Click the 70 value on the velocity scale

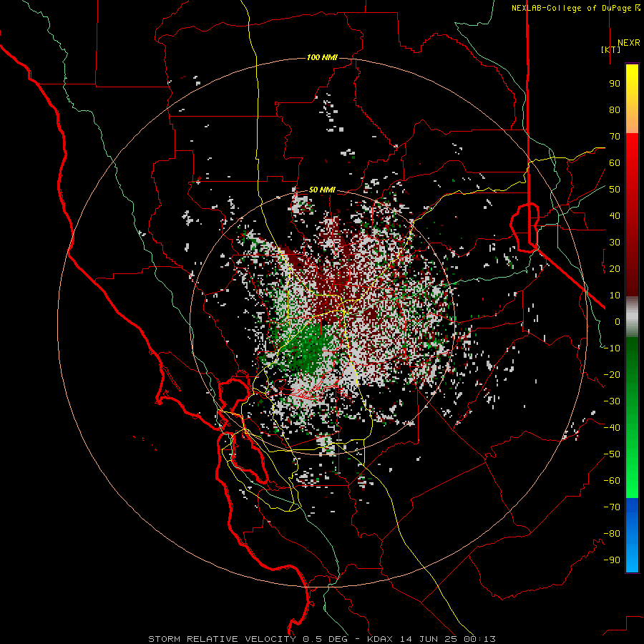click(x=615, y=137)
